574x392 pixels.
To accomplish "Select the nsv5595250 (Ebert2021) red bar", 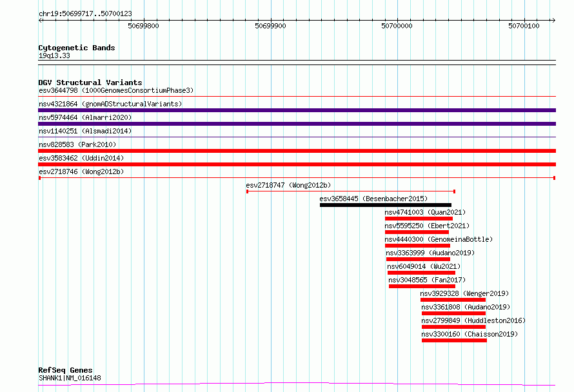I will click(x=417, y=232).
